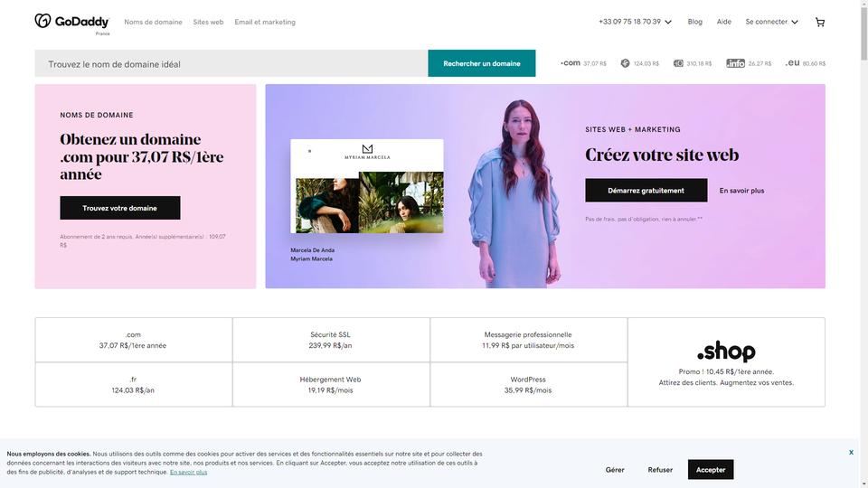Click the domain search input field
This screenshot has width=868, height=488.
231,63
